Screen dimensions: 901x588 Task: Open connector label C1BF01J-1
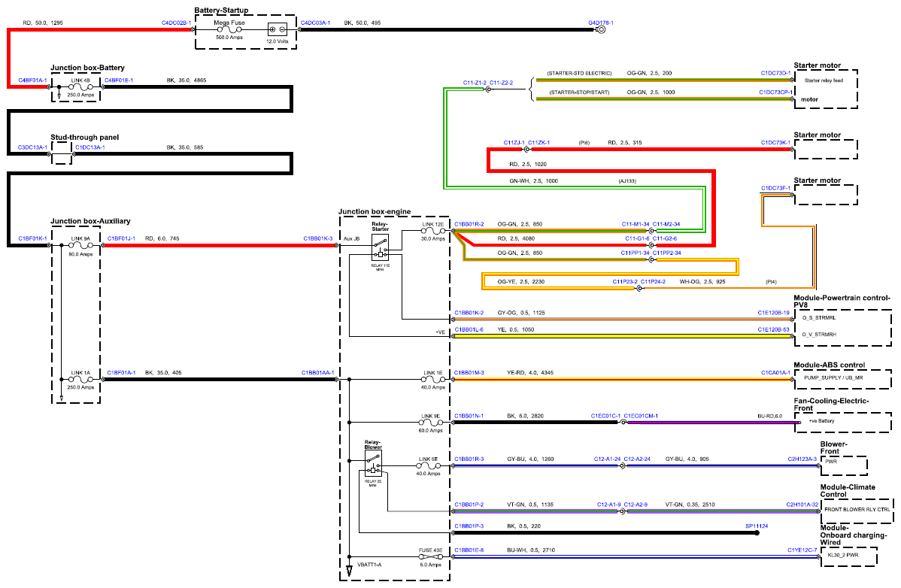click(x=121, y=238)
